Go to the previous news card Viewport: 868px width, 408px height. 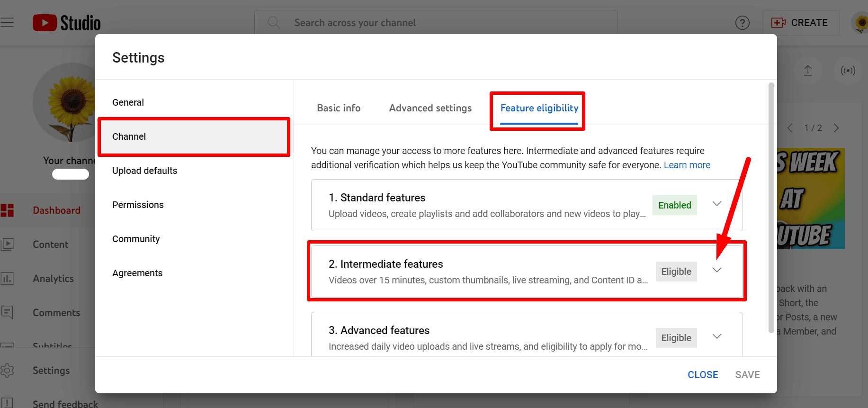click(789, 128)
